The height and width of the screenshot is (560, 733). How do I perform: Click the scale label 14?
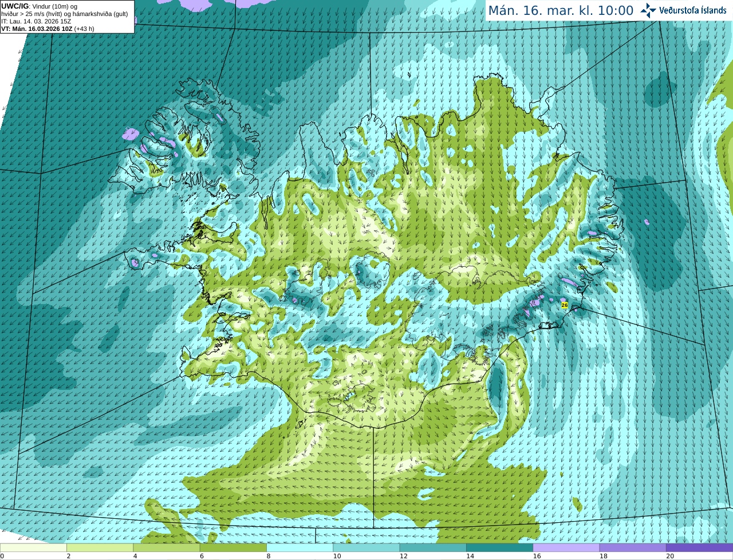pos(470,556)
